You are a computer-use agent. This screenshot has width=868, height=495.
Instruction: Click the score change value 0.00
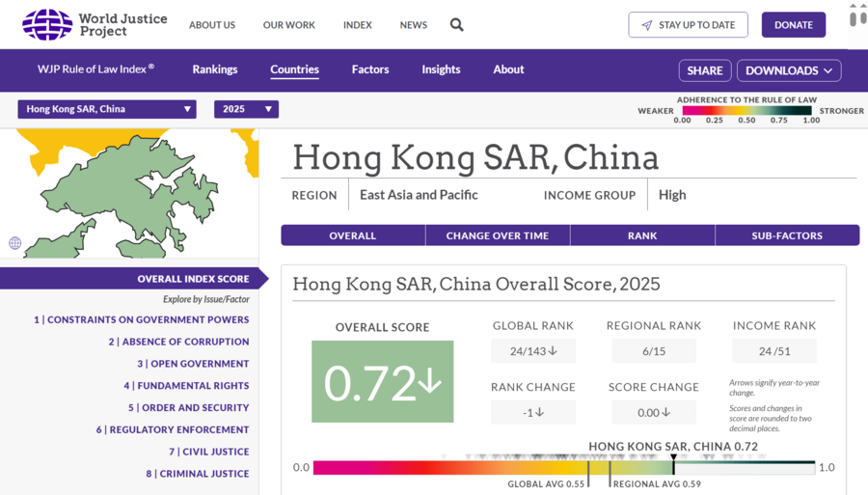coord(654,413)
